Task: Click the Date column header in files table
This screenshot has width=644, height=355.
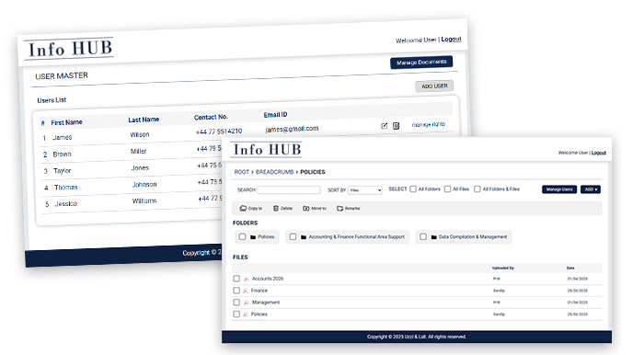Action: point(570,268)
